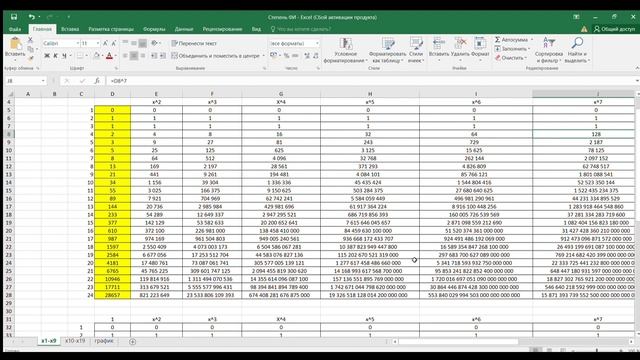
Task: Decrease decimal places icon
Action: pos(316,56)
